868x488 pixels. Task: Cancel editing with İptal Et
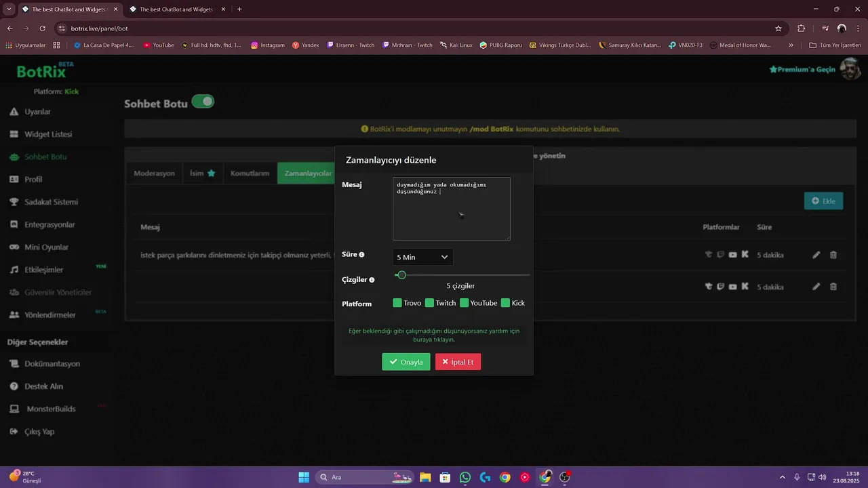point(458,362)
